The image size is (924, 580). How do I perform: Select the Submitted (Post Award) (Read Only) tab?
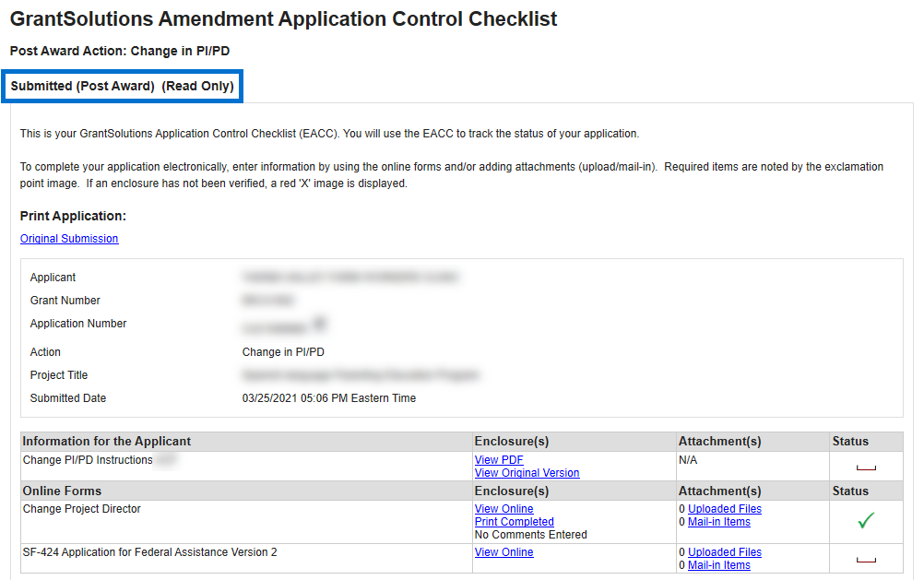tap(123, 87)
